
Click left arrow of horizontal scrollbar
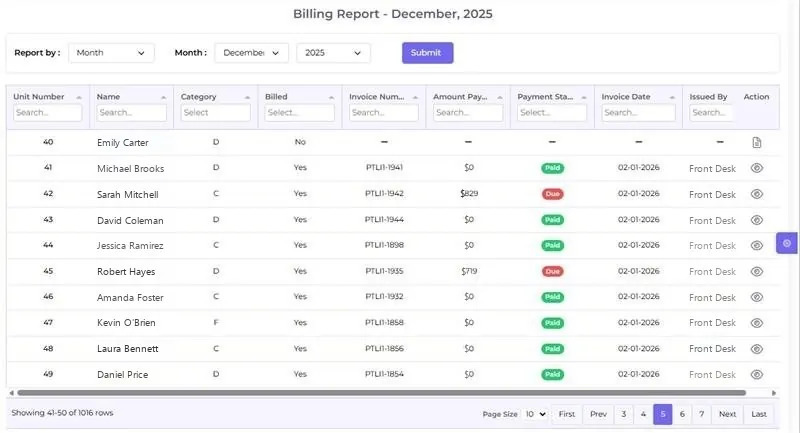(x=11, y=393)
